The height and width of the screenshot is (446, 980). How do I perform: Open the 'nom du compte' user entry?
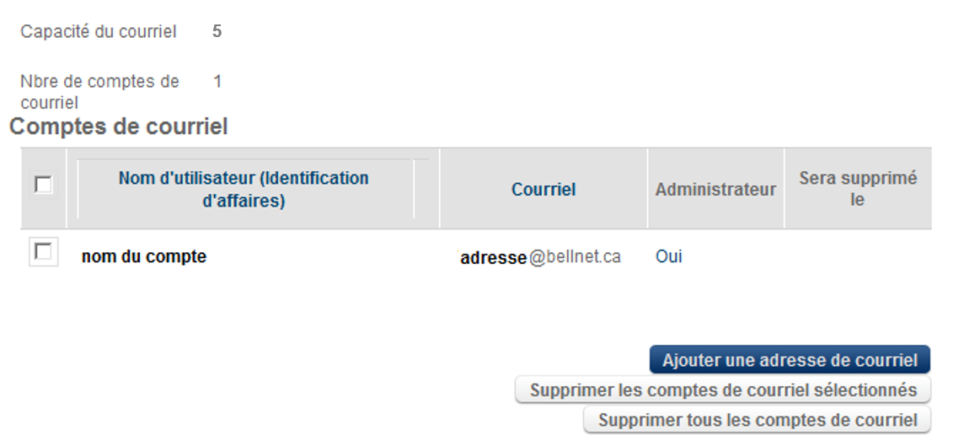144,257
